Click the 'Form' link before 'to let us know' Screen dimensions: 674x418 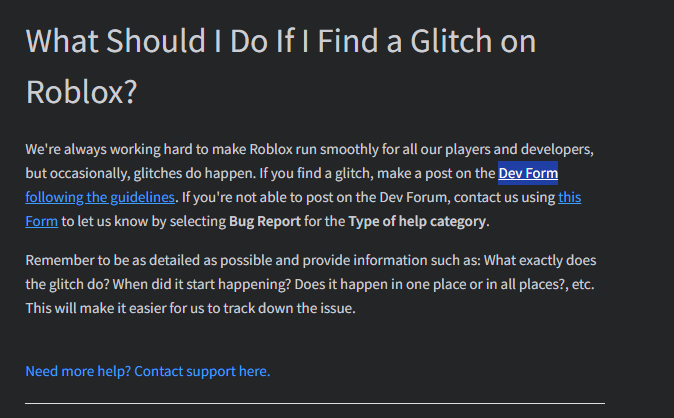41,221
